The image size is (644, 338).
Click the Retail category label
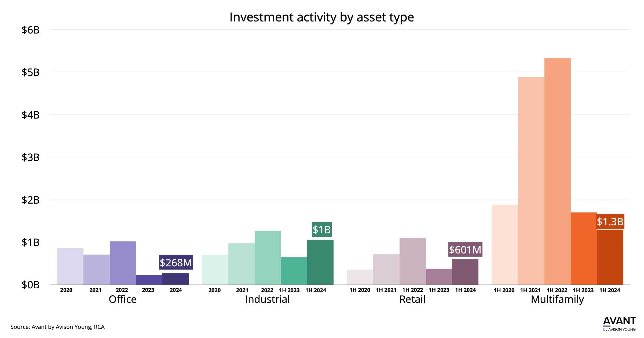point(412,299)
